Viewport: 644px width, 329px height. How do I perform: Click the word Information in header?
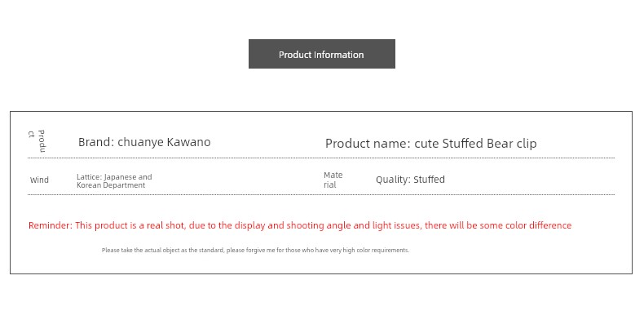339,55
